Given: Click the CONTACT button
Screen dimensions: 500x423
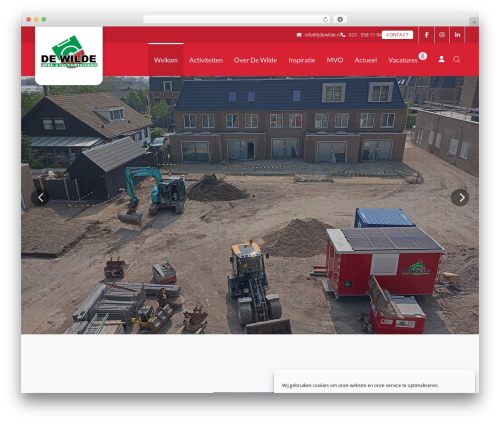Looking at the screenshot, I should coord(397,35).
